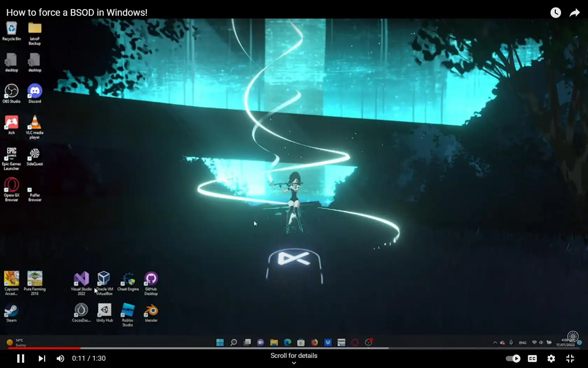Image resolution: width=588 pixels, height=368 pixels.
Task: Mute the video volume
Action: click(60, 358)
